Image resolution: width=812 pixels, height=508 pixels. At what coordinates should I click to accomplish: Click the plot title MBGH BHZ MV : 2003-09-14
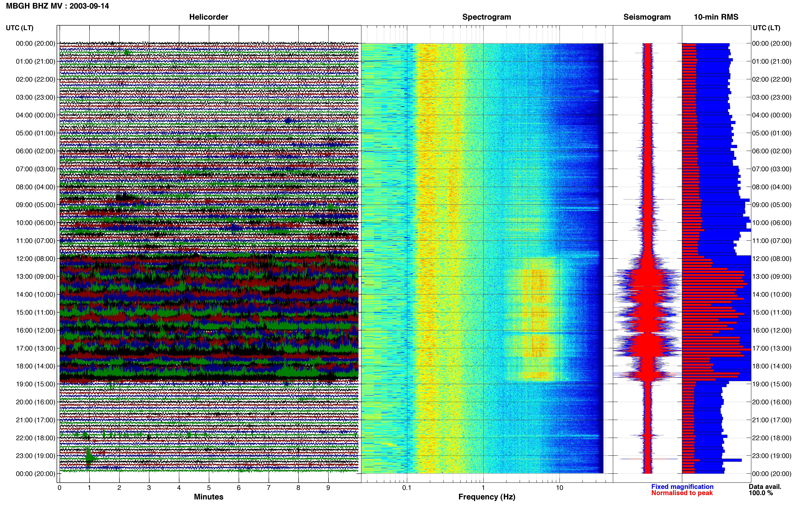point(57,6)
